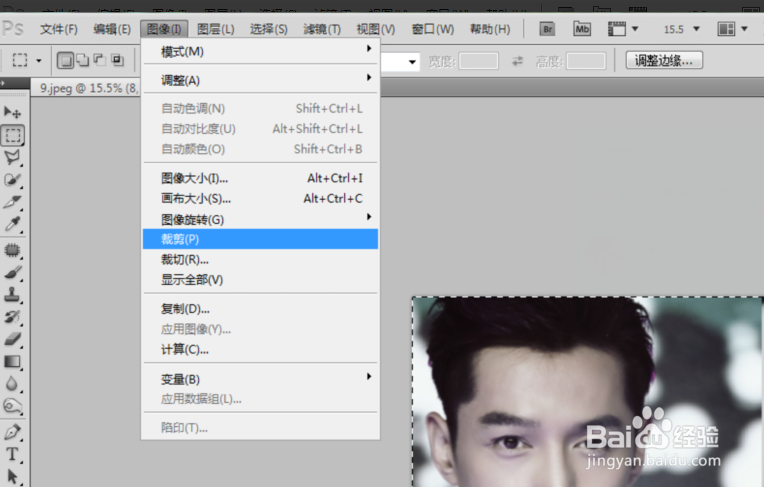This screenshot has height=487, width=764.
Task: Select the Spot Healing Brush tool
Action: coord(12,251)
